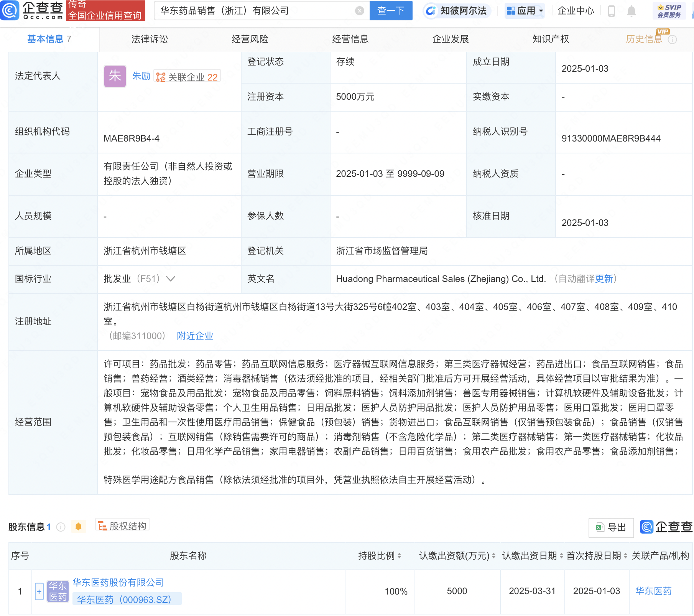The width and height of the screenshot is (694, 616).
Task: Clear the search box with the X icon
Action: click(x=359, y=11)
